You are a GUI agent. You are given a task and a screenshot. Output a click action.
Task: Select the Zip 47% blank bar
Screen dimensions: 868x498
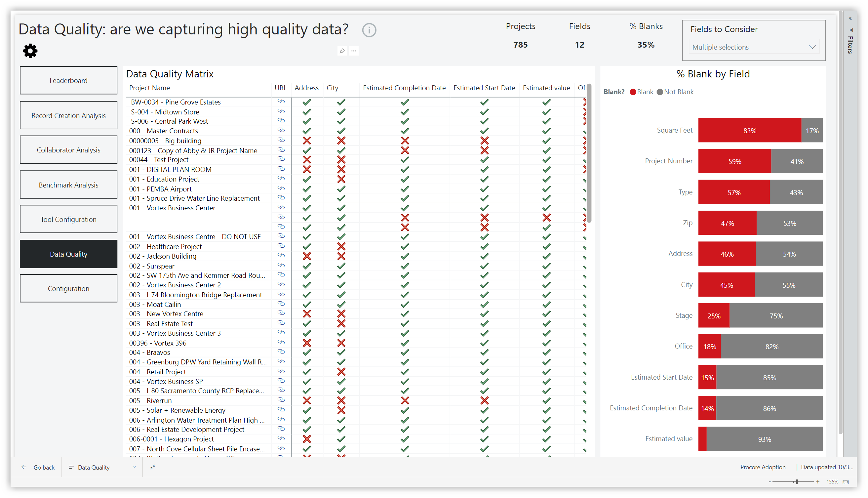pos(728,223)
